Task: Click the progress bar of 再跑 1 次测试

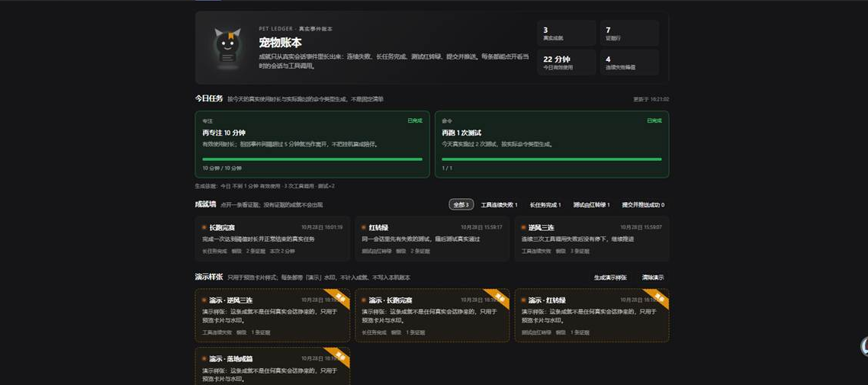Action: click(552, 159)
